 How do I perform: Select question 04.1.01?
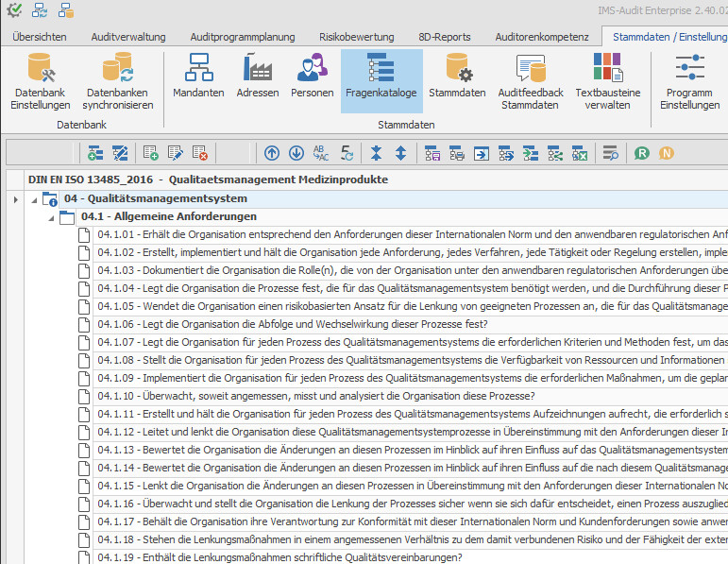[x=411, y=234]
